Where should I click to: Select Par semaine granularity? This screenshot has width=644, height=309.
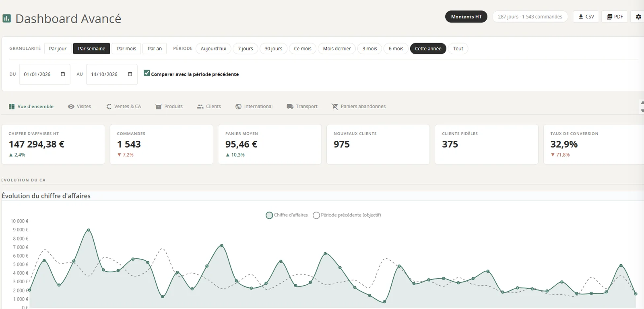pos(91,49)
